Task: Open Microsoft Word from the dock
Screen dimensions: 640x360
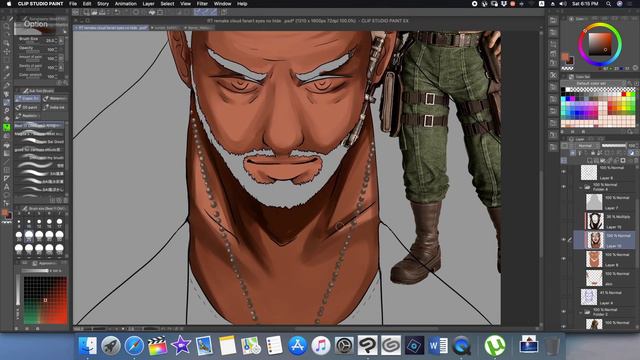Action: point(438,345)
